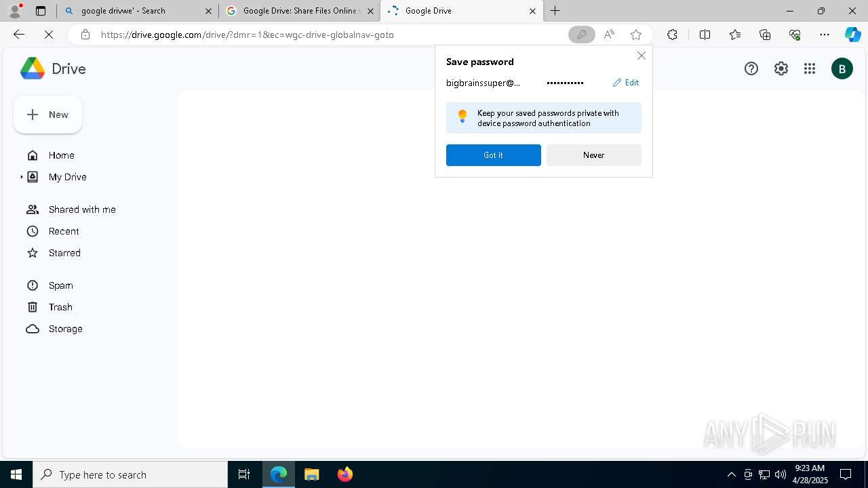Image resolution: width=868 pixels, height=488 pixels.
Task: Edit the saved password entry
Action: (x=626, y=83)
